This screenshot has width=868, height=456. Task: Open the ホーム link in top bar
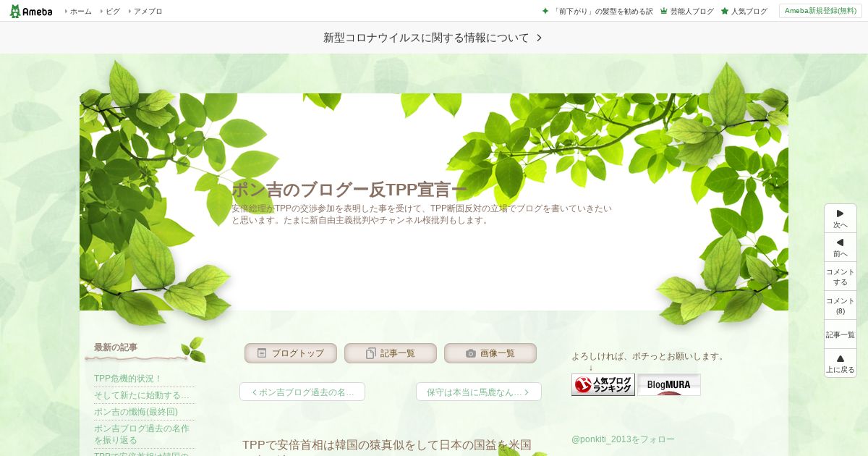[80, 12]
